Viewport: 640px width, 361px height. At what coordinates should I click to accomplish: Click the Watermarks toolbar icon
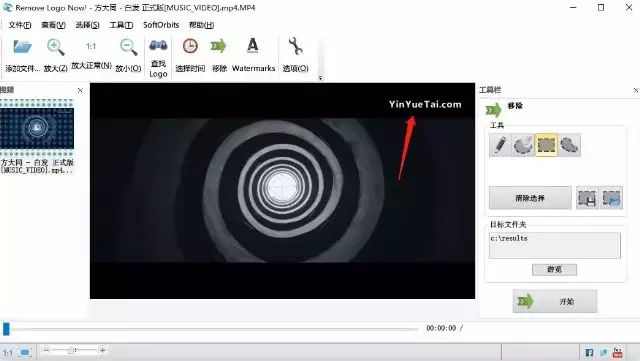(x=253, y=46)
